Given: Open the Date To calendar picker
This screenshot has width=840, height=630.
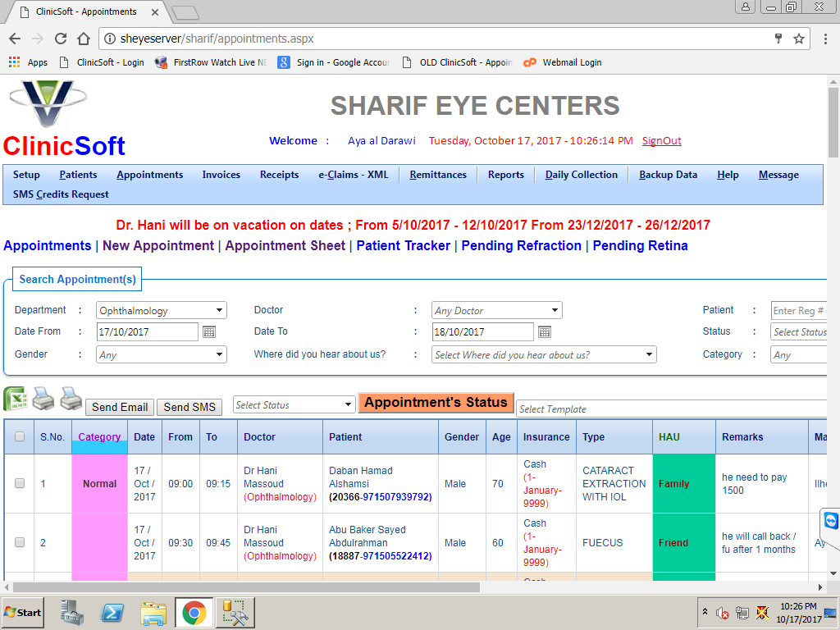Looking at the screenshot, I should tap(545, 332).
